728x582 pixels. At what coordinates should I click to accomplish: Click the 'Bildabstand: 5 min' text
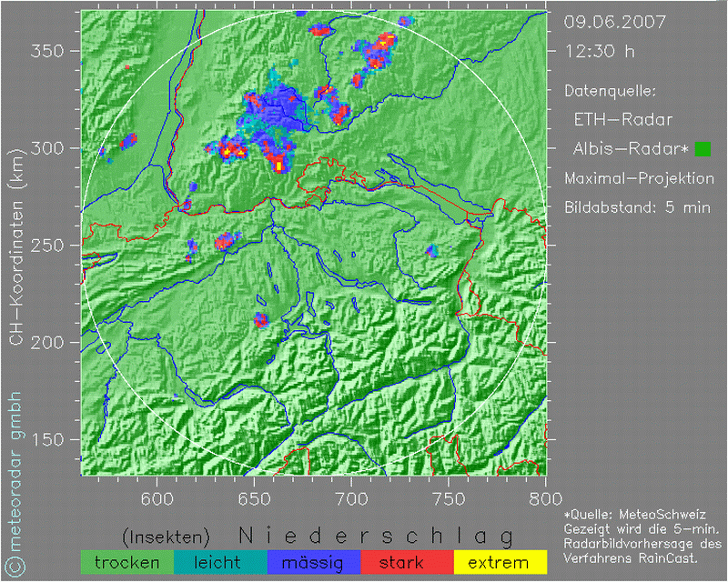[637, 207]
